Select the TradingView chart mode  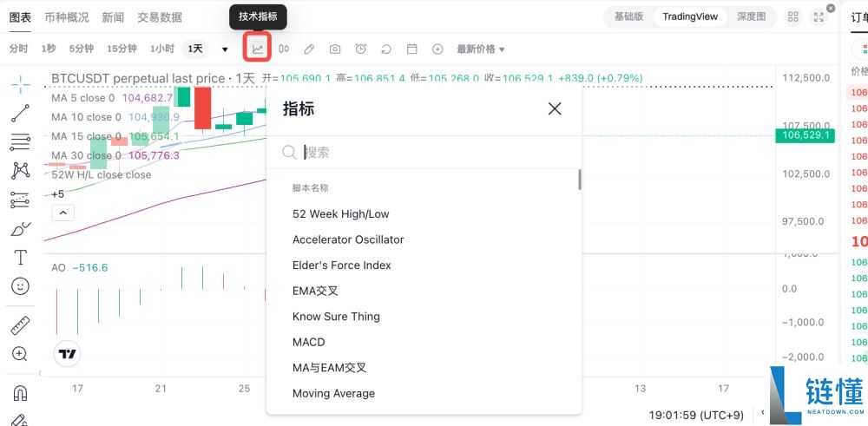(690, 16)
